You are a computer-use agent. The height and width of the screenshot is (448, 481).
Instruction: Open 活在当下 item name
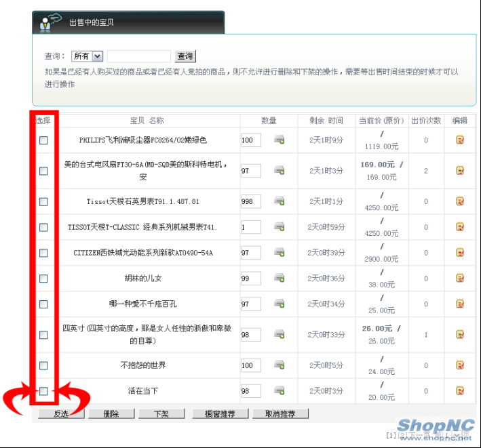[143, 391]
